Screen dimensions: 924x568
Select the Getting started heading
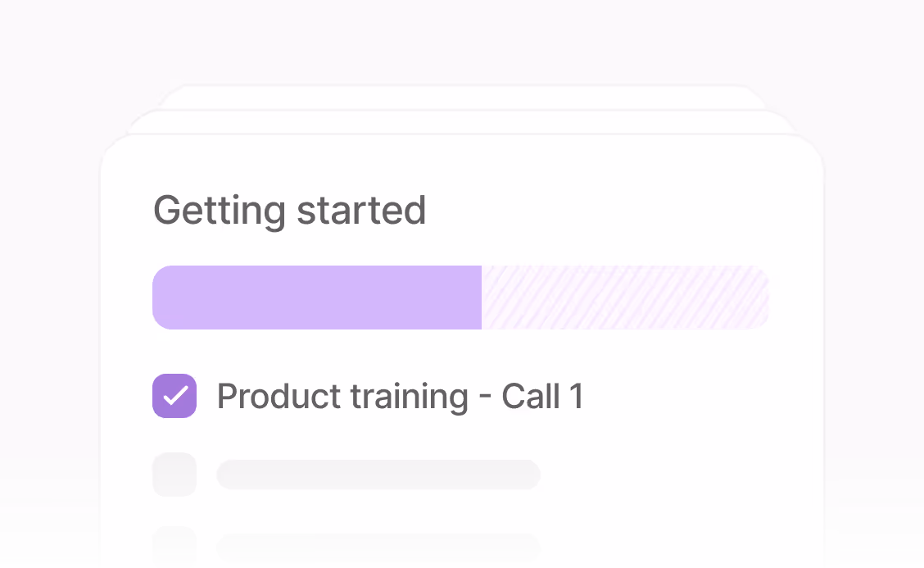(290, 211)
